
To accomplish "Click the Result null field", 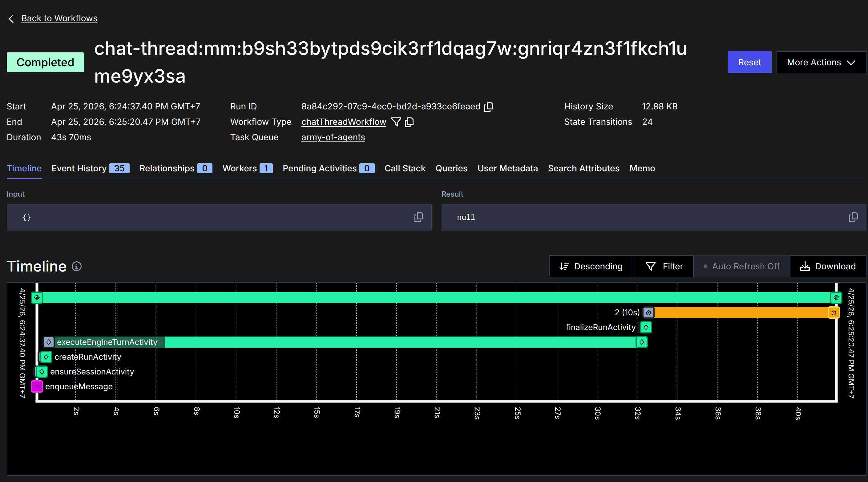I will [x=654, y=217].
